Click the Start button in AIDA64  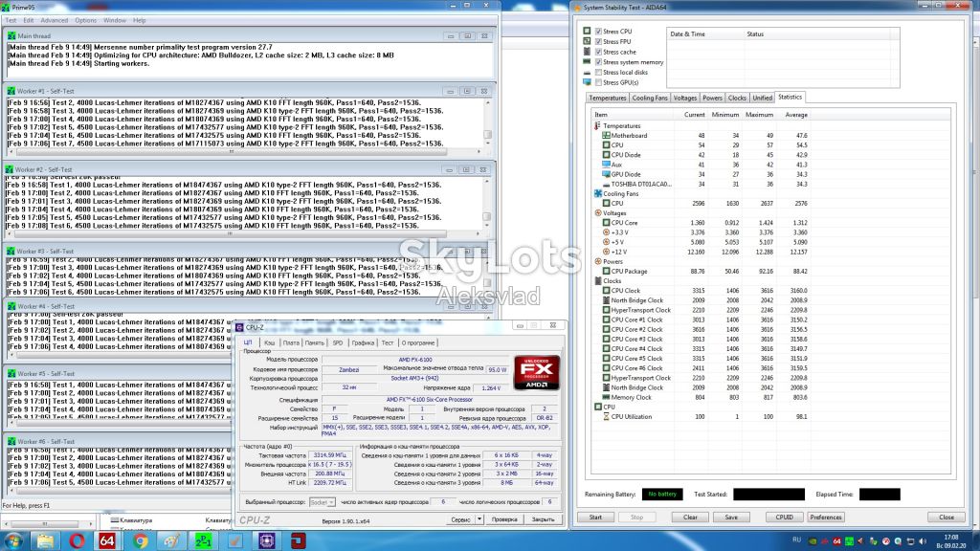tap(595, 518)
